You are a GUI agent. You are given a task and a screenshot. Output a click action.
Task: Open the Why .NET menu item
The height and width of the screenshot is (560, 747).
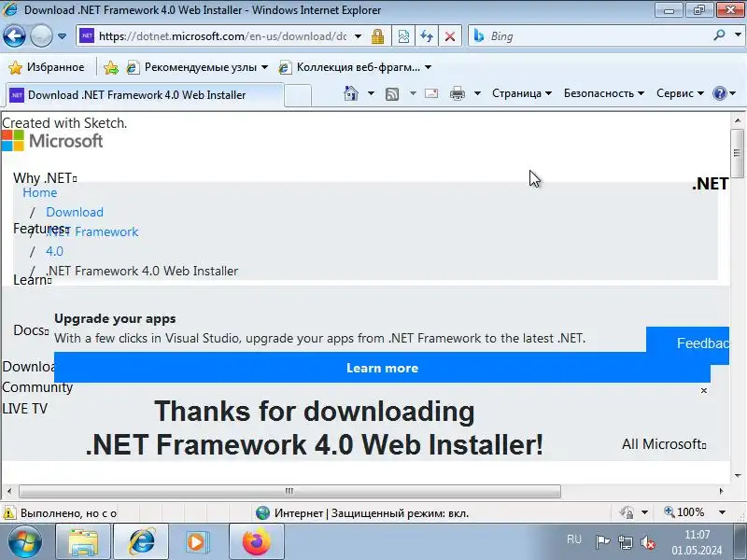tap(45, 178)
